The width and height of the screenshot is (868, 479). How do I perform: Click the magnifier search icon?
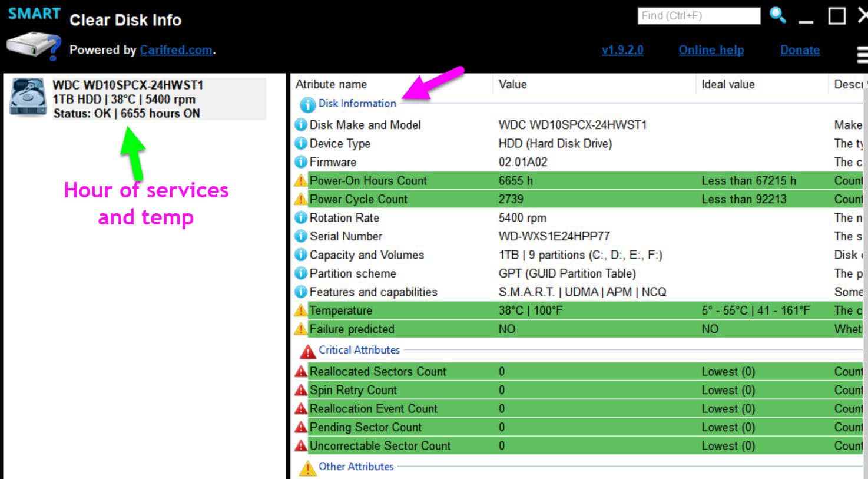coord(778,16)
